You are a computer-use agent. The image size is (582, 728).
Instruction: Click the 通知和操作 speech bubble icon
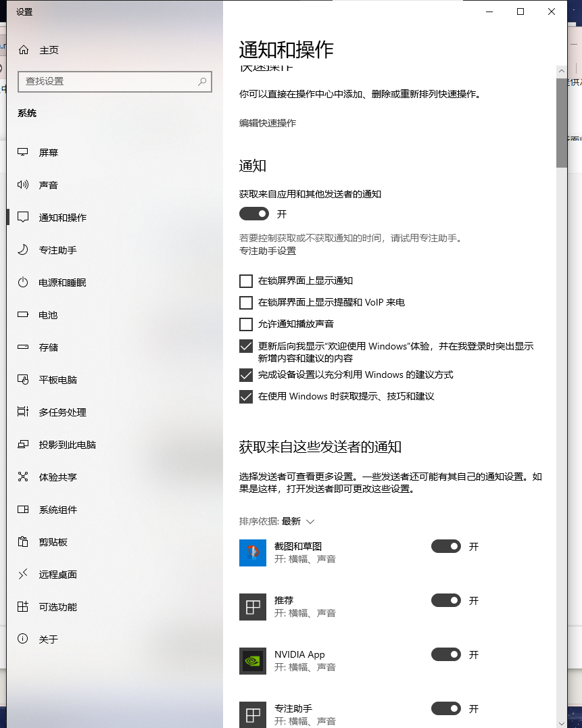tap(23, 217)
